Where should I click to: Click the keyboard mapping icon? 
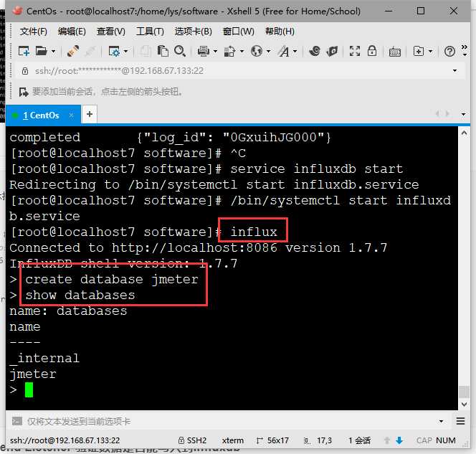(395, 52)
